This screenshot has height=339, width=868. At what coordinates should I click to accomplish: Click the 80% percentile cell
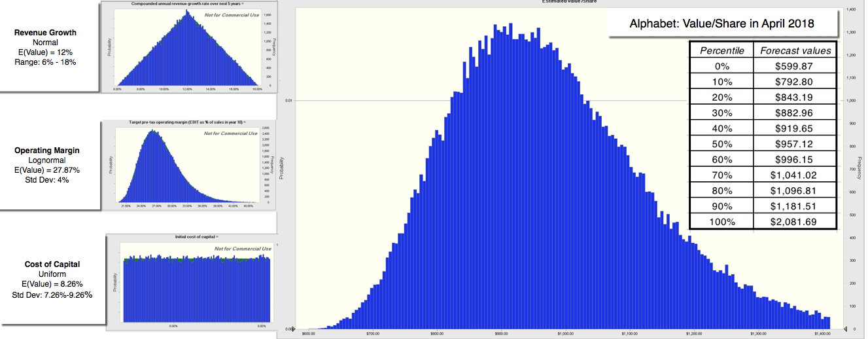point(721,190)
